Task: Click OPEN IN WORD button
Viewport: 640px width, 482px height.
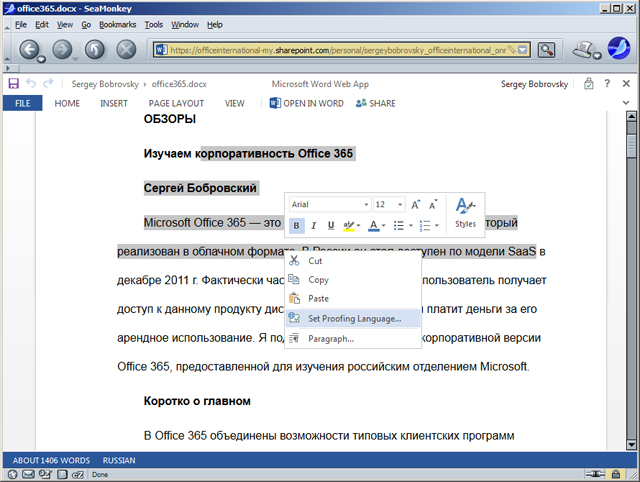Action: [307, 103]
